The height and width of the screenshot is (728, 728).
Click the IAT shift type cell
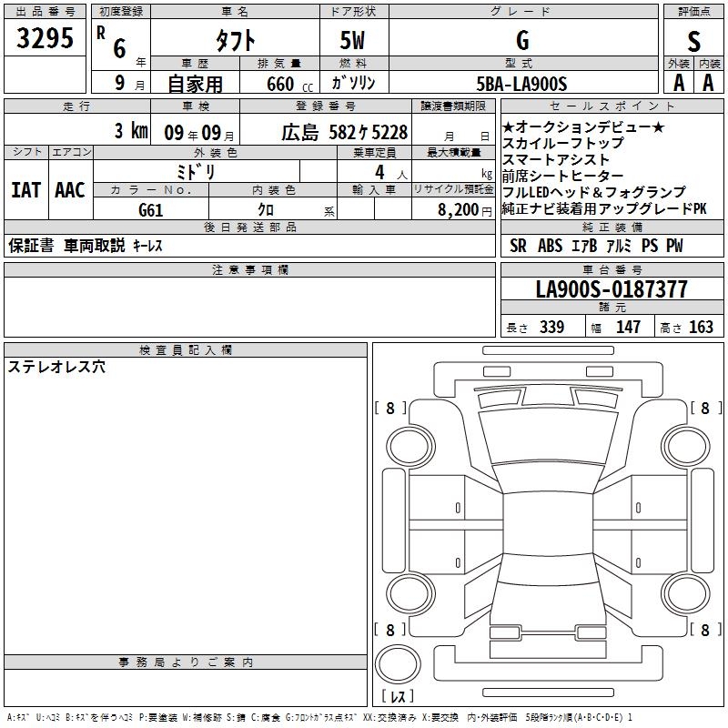click(25, 190)
